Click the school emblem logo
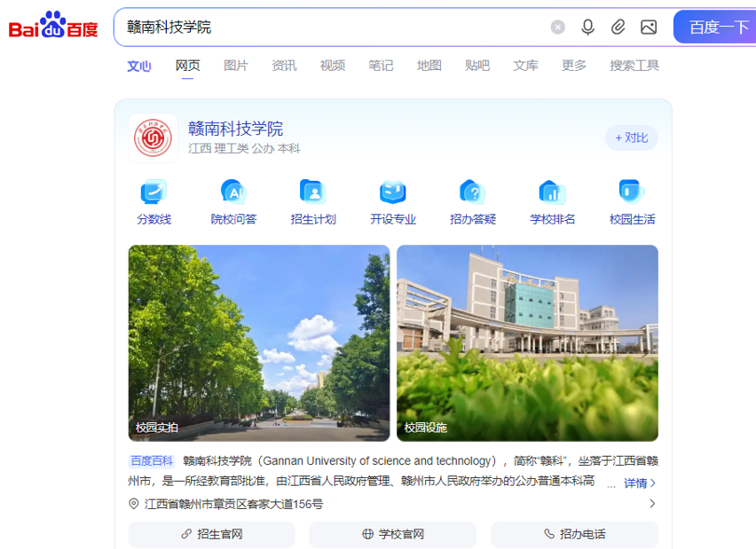The image size is (756, 549). click(x=153, y=138)
